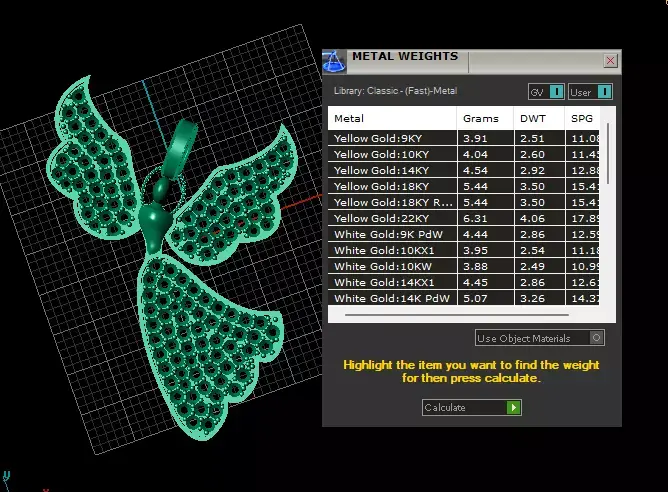Screen dimensions: 668x492
Task: Select the White Gold:10KX1 row
Action: [464, 250]
